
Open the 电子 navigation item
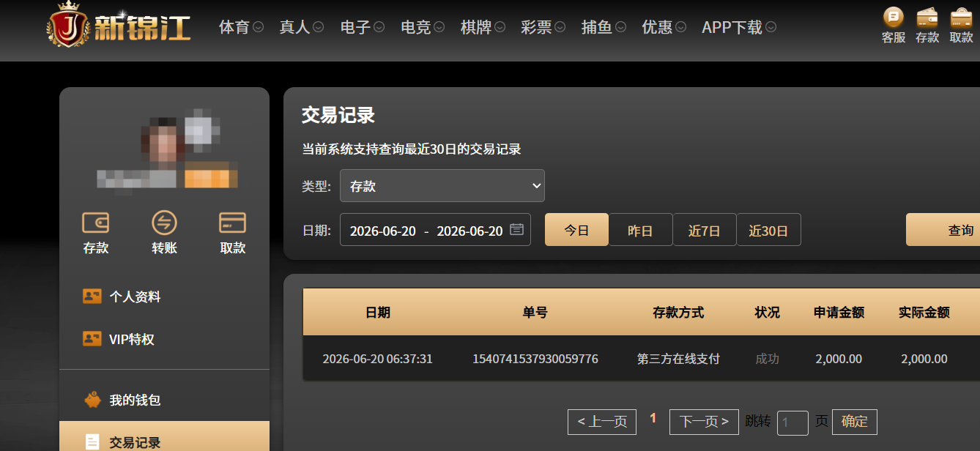pyautogui.click(x=355, y=27)
